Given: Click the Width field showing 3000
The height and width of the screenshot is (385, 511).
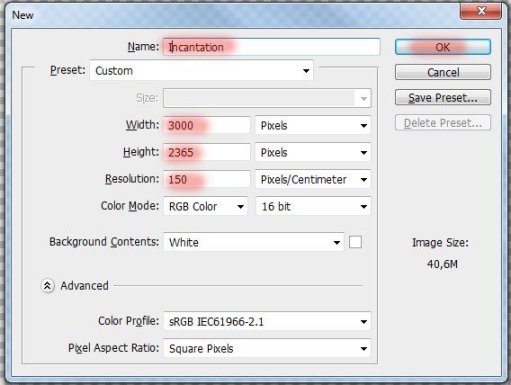Looking at the screenshot, I should pos(207,125).
